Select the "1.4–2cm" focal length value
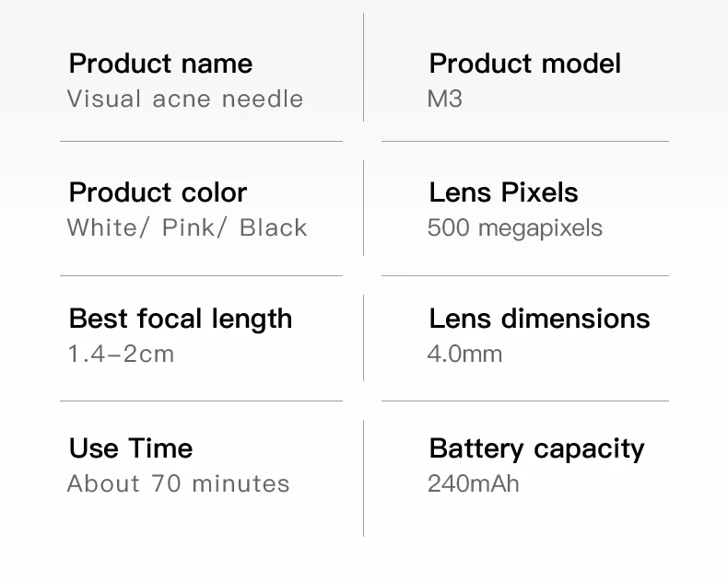 (121, 354)
